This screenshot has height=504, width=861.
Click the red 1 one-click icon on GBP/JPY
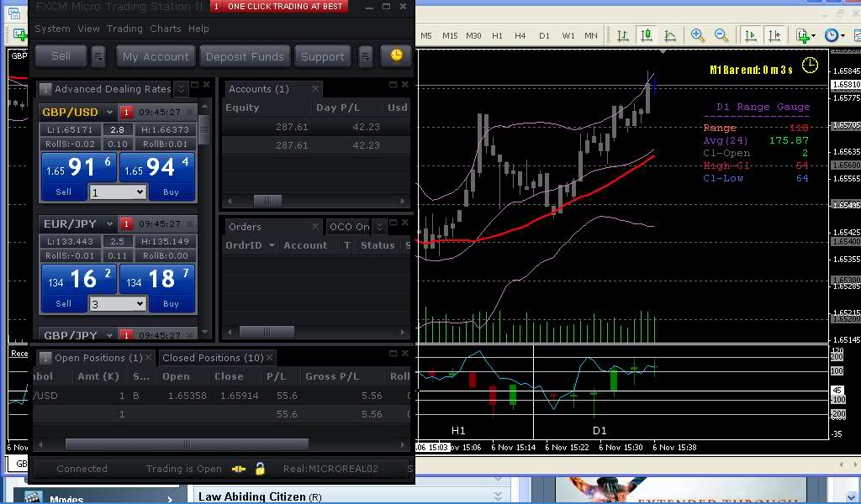pos(126,335)
